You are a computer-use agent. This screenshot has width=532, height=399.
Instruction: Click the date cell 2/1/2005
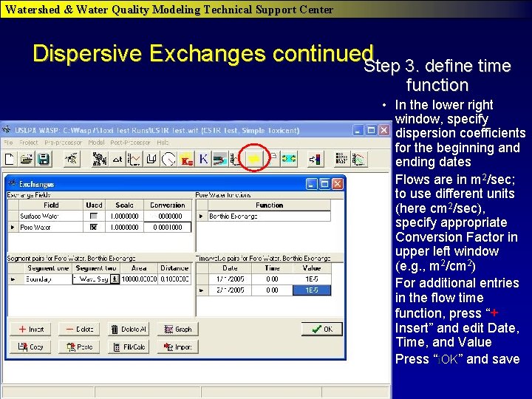pos(230,290)
